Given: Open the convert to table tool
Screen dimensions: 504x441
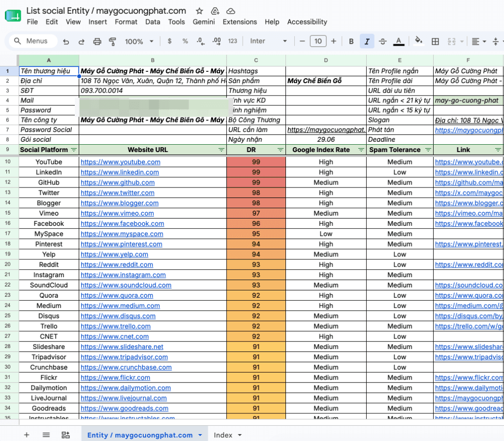Looking at the screenshot, I should point(65,435).
